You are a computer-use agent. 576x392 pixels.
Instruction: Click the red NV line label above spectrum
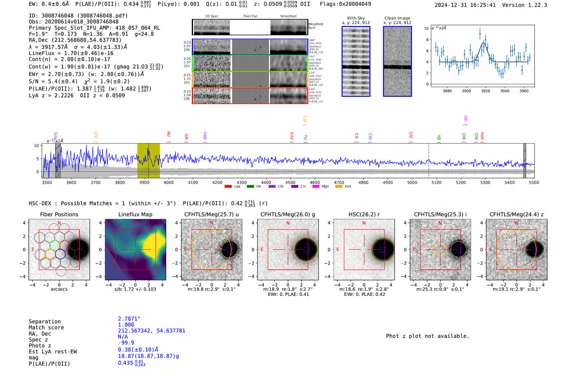coord(169,137)
